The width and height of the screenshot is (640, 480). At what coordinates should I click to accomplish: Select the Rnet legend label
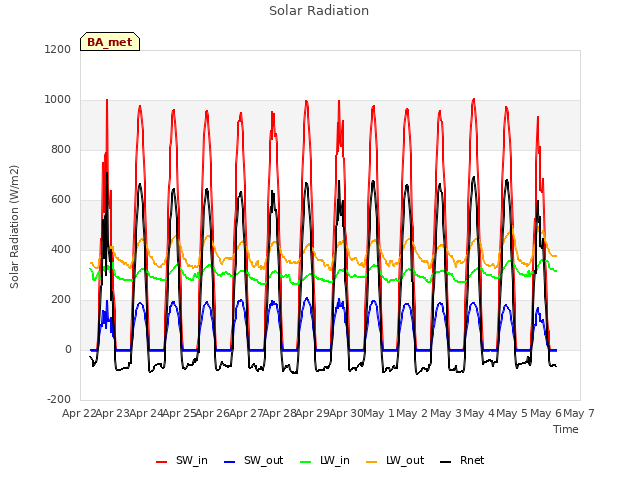pos(472,460)
